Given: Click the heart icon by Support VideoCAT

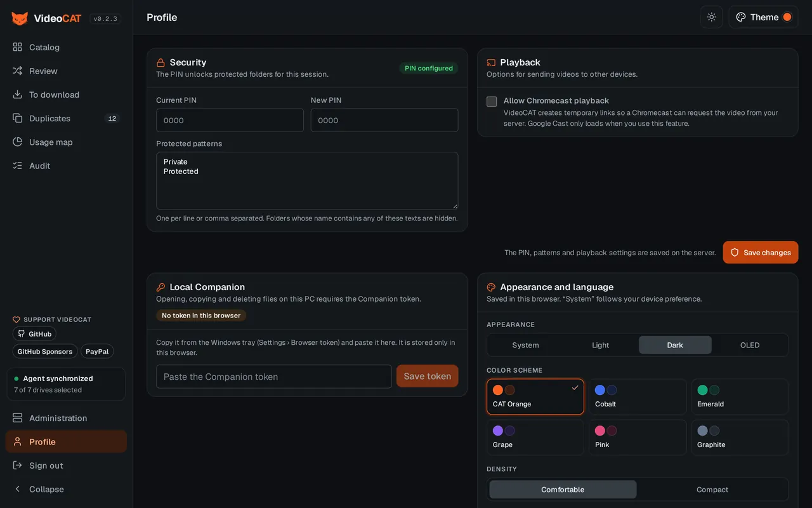Looking at the screenshot, I should coord(16,319).
